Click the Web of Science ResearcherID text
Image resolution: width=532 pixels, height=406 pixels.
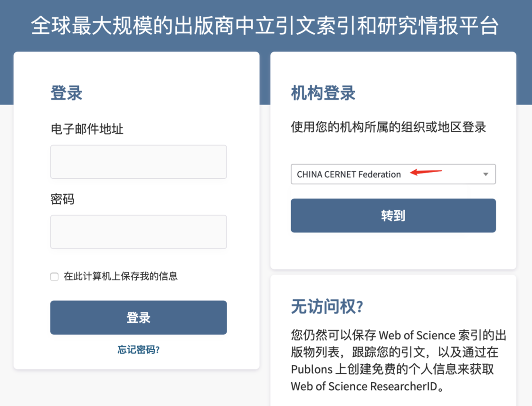(364, 387)
